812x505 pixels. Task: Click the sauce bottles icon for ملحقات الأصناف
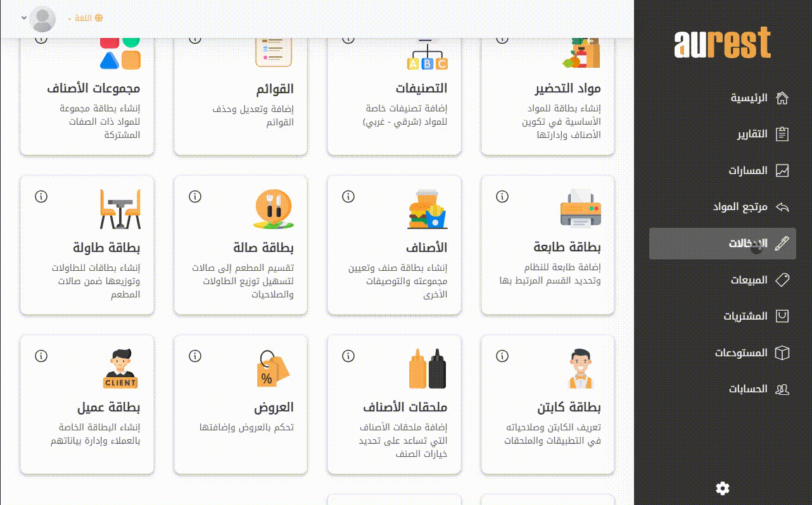point(427,368)
